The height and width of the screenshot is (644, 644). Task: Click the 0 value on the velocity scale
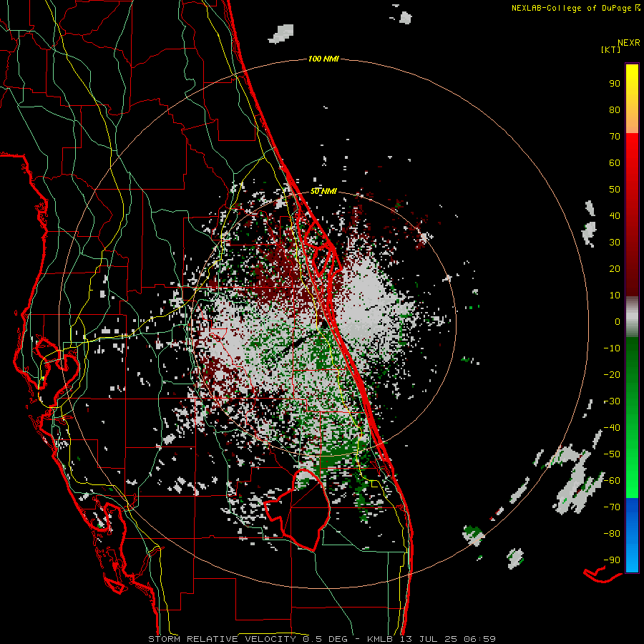click(618, 321)
